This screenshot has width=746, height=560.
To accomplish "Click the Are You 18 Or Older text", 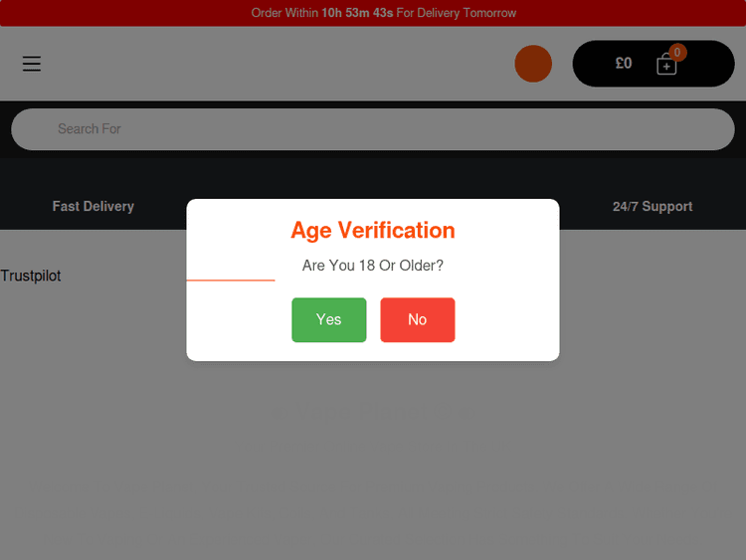I will tap(372, 266).
